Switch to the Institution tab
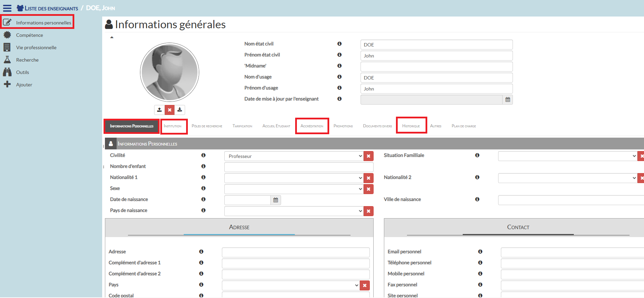 (173, 126)
